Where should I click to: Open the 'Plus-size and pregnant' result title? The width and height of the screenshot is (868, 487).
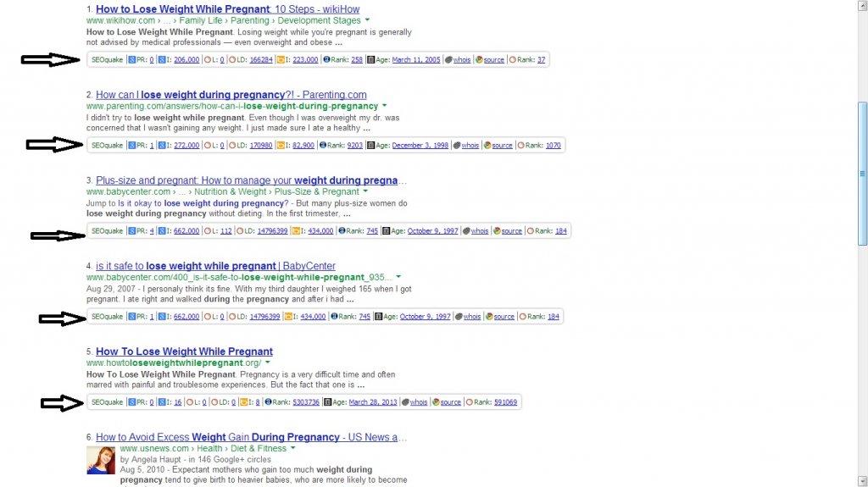251,180
